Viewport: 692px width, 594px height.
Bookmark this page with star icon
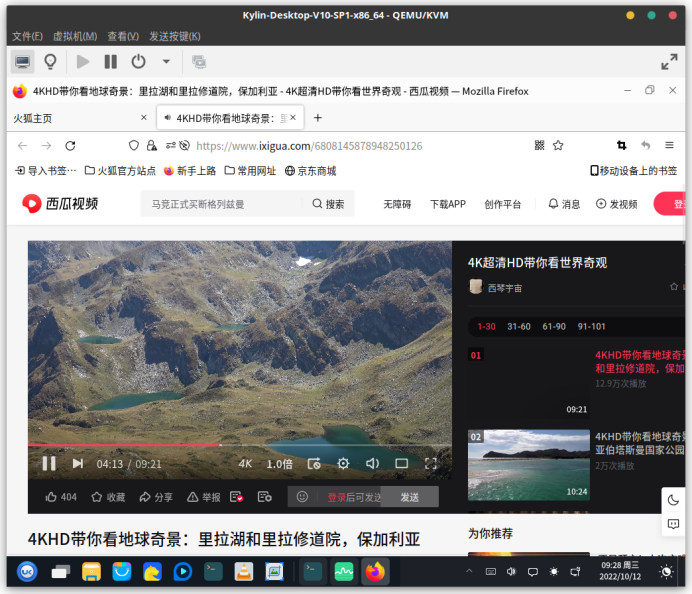(x=558, y=145)
